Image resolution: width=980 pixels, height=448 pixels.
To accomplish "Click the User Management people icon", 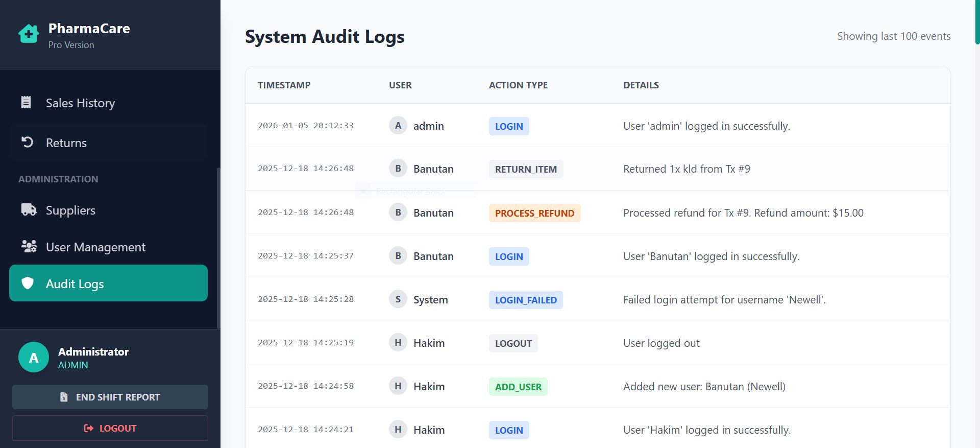I will click(29, 246).
